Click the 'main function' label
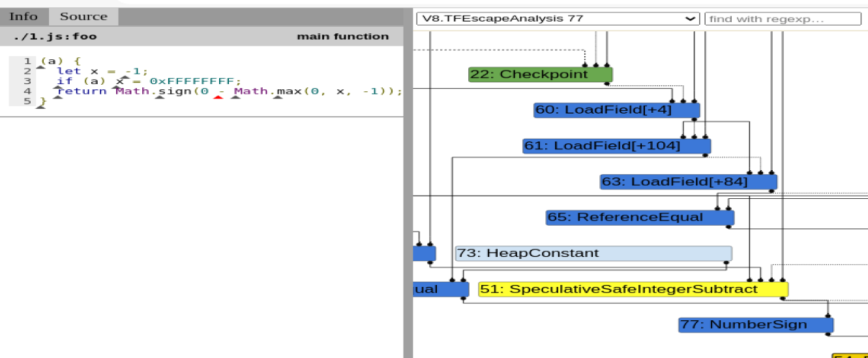 [x=342, y=37]
